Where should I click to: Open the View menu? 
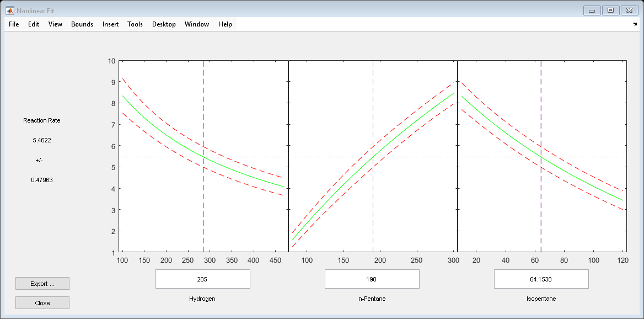(55, 24)
